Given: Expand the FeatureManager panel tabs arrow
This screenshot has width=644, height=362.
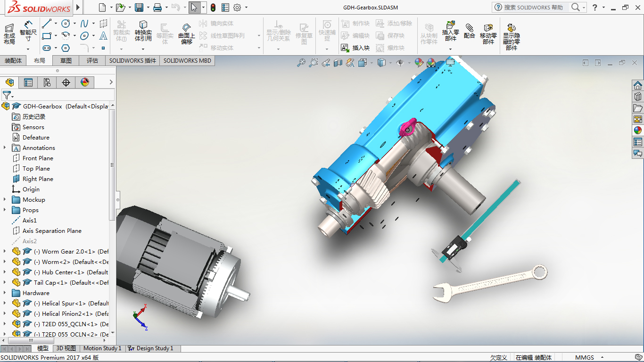Looking at the screenshot, I should pyautogui.click(x=111, y=82).
